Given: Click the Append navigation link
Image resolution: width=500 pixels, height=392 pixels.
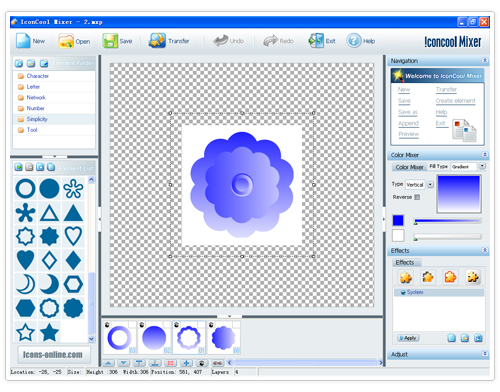Looking at the screenshot, I should click(x=408, y=123).
